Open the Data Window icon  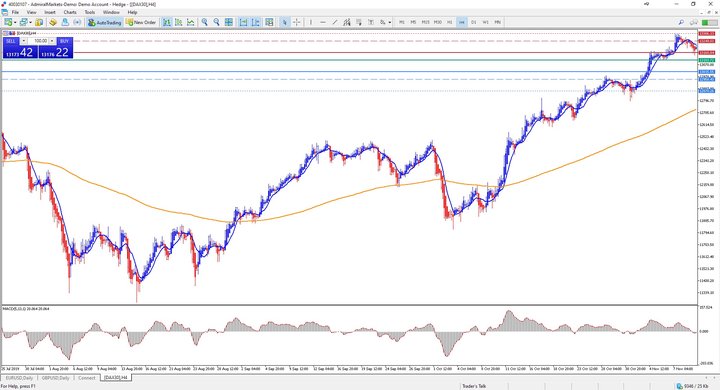pyautogui.click(x=53, y=22)
